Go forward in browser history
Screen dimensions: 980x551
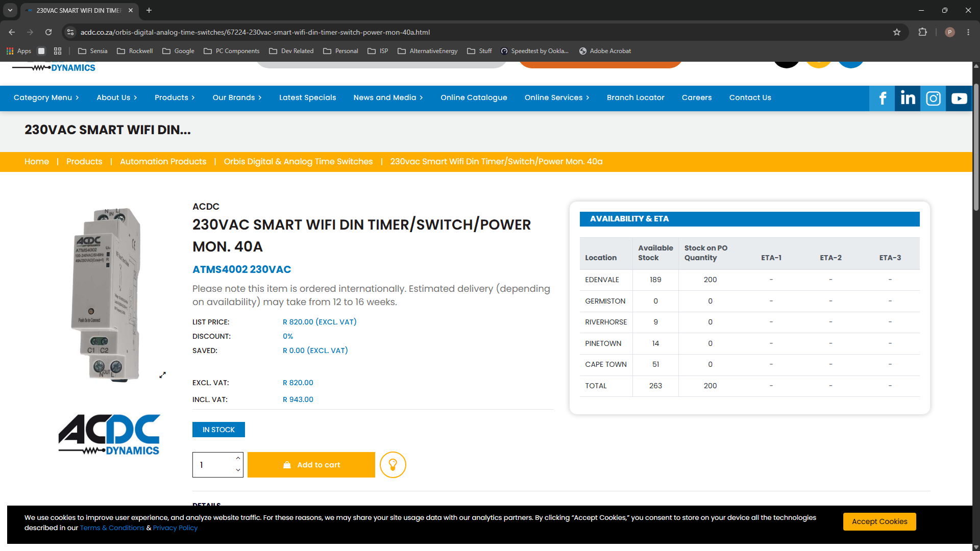pos(30,32)
